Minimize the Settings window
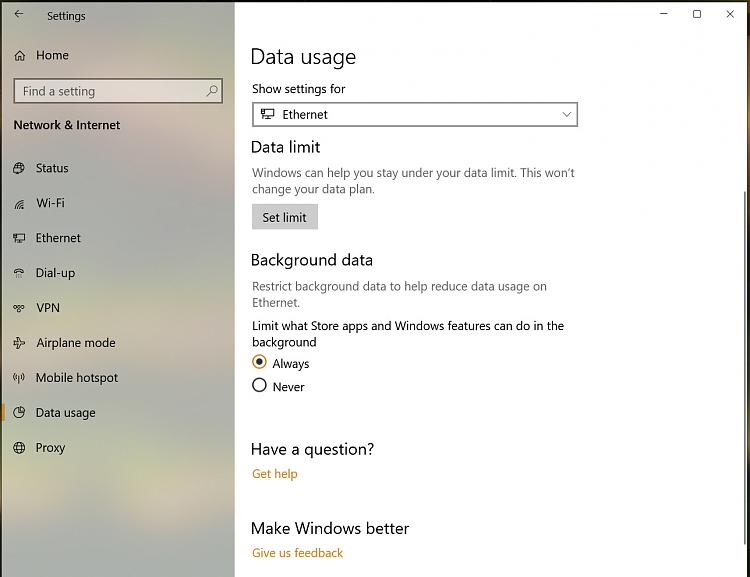Image resolution: width=750 pixels, height=577 pixels. coord(663,14)
